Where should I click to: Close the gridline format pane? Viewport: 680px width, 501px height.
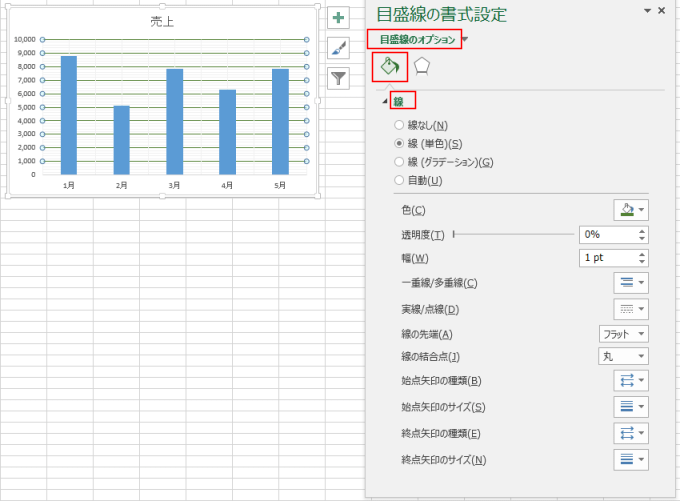(661, 10)
